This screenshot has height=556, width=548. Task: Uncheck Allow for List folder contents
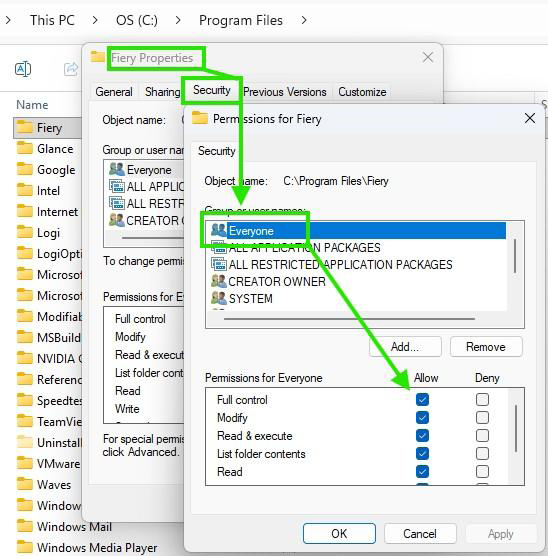click(x=422, y=454)
